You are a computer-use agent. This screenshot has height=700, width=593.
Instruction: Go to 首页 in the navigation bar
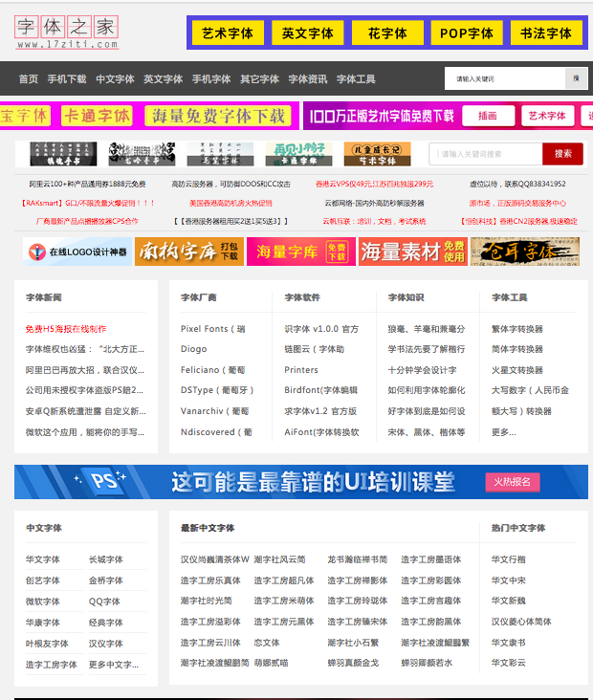(x=29, y=79)
